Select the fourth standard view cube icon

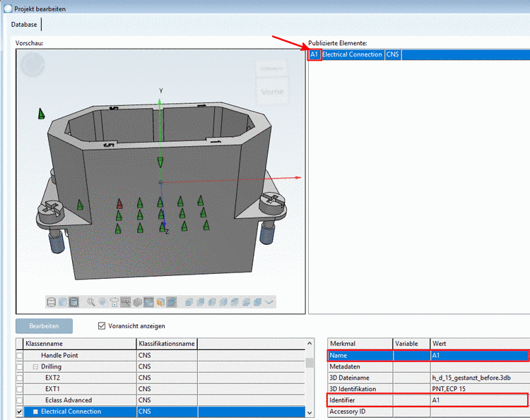click(223, 302)
